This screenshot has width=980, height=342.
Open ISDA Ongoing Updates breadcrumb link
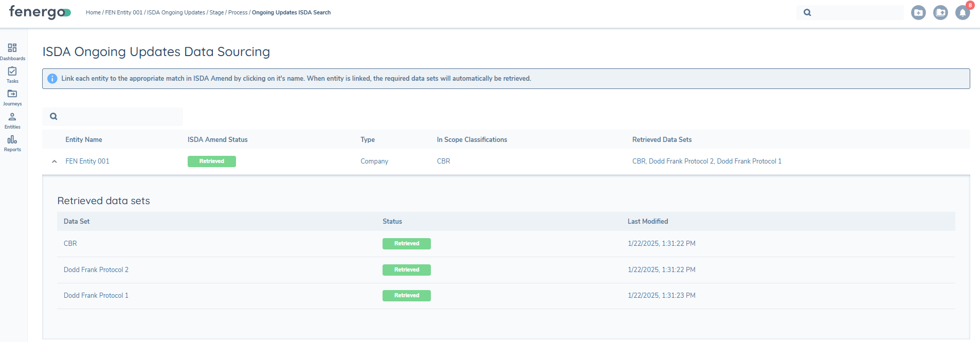(176, 12)
